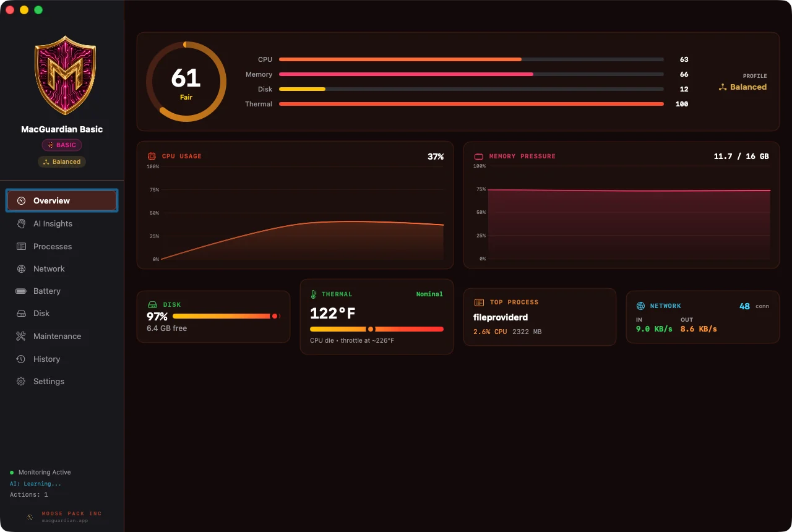Viewport: 792px width, 532px height.
Task: Go to the Processes page
Action: point(62,246)
